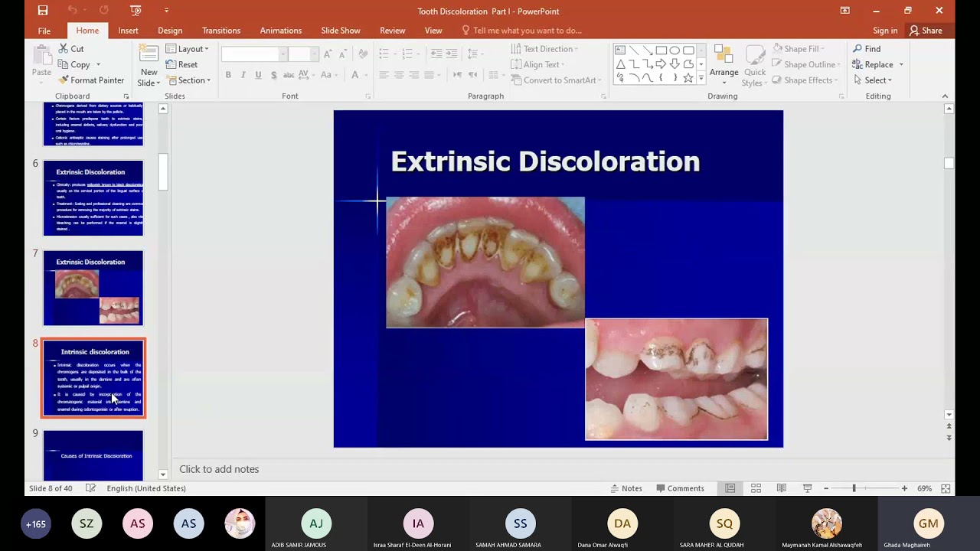Click the Save icon in title bar
The height and width of the screenshot is (551, 980).
point(43,11)
